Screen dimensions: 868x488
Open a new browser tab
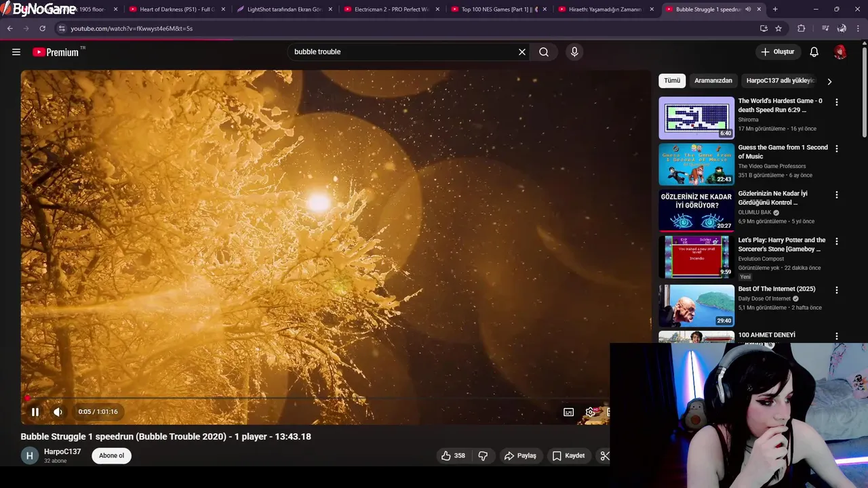pyautogui.click(x=775, y=9)
